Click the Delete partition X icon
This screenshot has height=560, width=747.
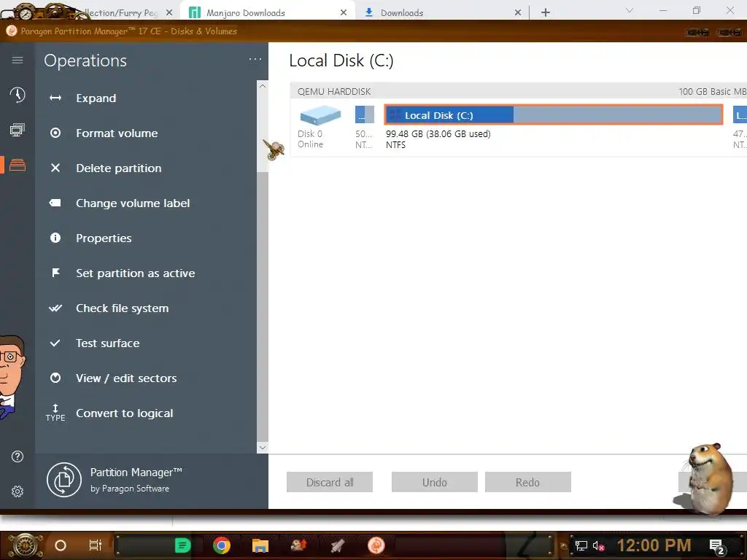[55, 168]
